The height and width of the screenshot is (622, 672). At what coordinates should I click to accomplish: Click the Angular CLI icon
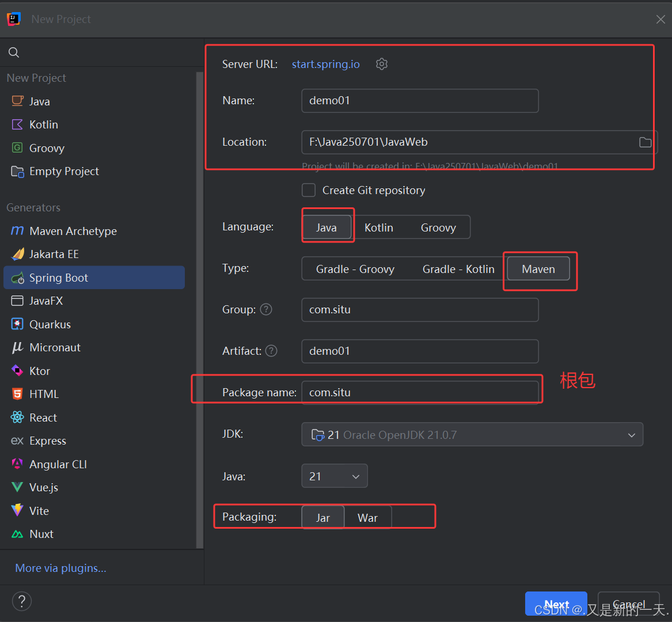click(x=17, y=464)
